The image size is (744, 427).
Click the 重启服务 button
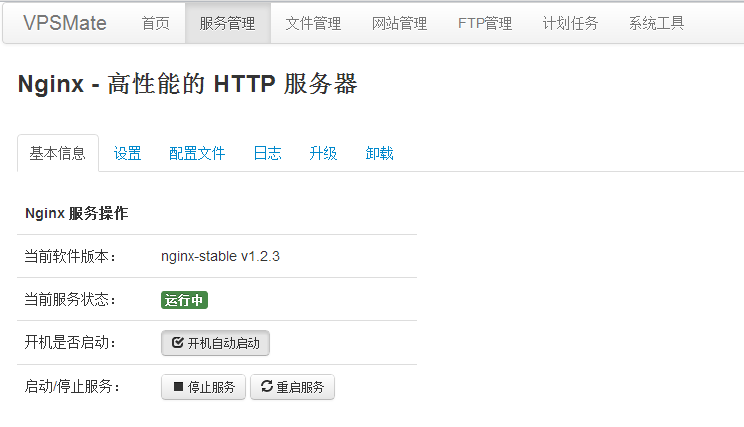(x=292, y=387)
